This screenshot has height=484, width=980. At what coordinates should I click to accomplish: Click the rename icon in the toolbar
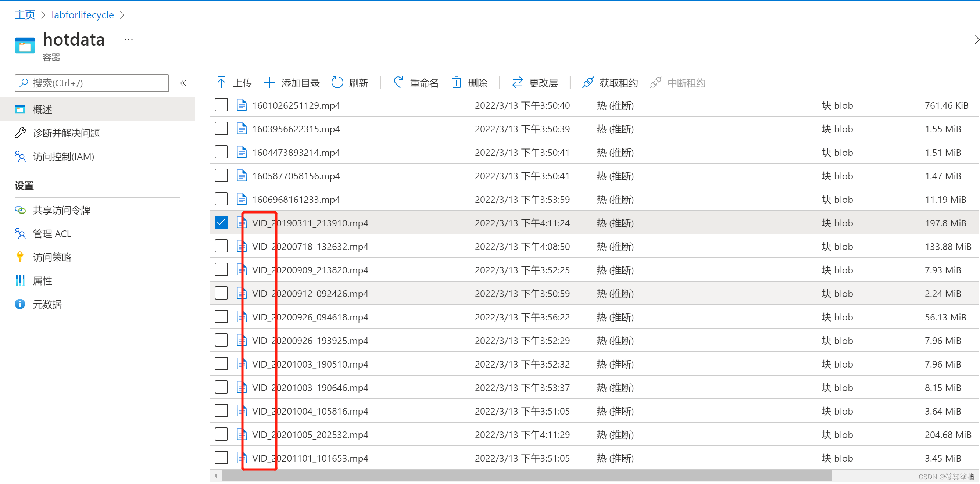point(398,83)
